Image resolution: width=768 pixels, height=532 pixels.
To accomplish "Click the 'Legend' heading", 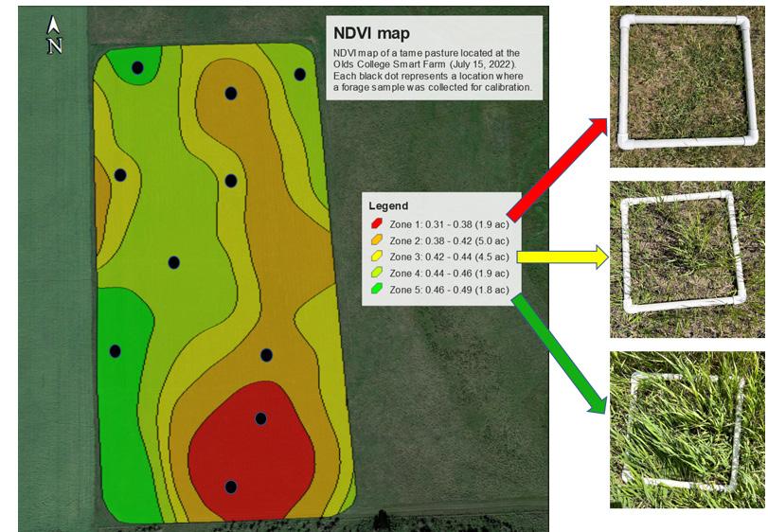I will coord(388,206).
